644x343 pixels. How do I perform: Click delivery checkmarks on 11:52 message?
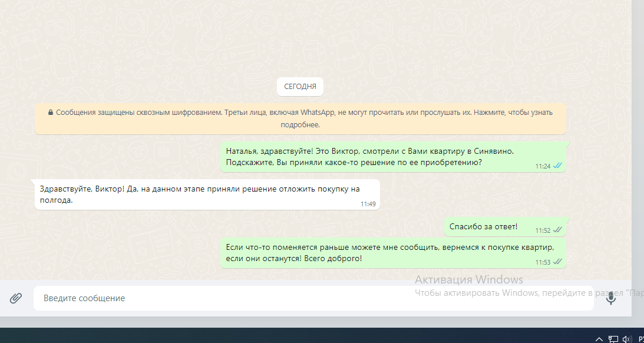click(x=557, y=230)
